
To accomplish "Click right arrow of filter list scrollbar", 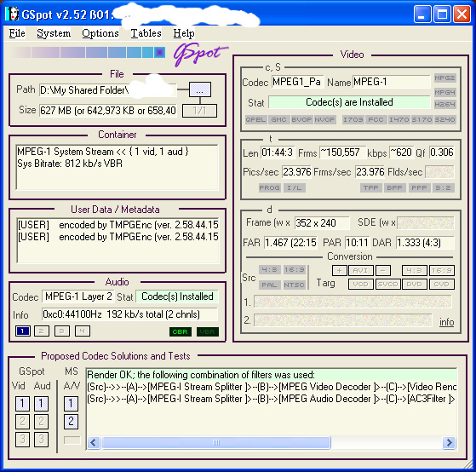I will [449, 442].
